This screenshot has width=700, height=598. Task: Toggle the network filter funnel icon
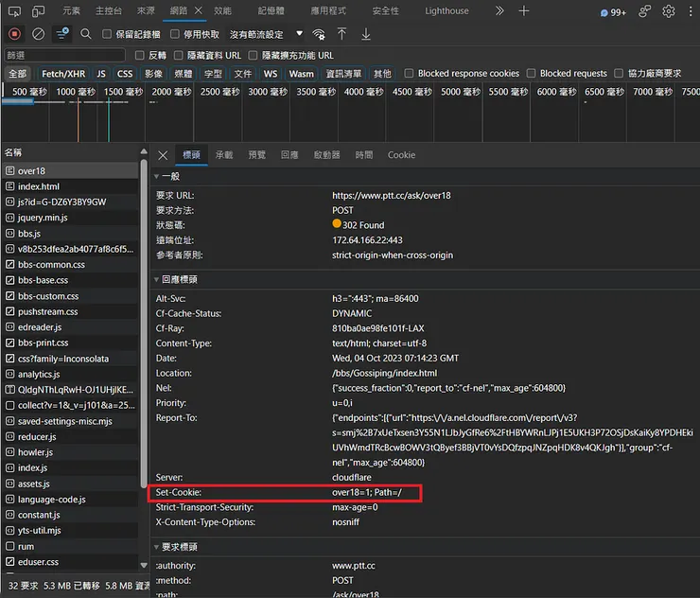[62, 34]
